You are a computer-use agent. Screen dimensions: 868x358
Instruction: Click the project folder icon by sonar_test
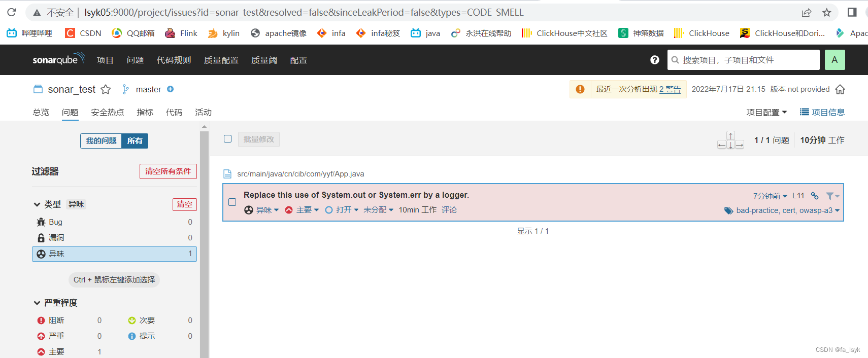click(38, 89)
